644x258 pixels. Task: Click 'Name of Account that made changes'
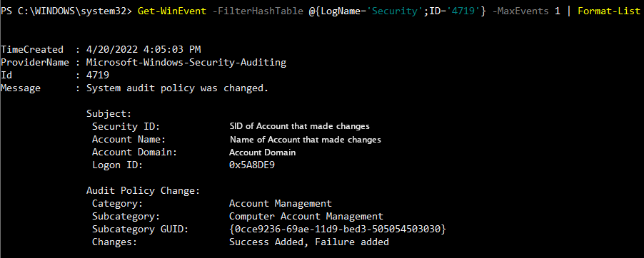point(306,140)
